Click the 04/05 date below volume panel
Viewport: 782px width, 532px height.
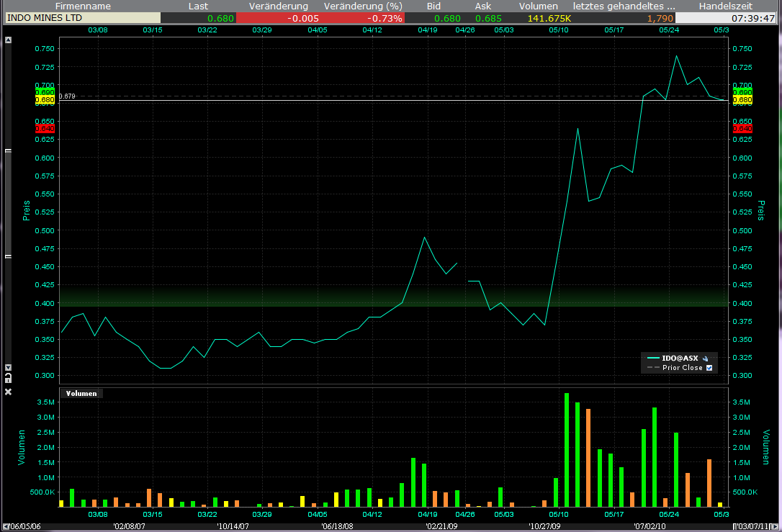(317, 515)
